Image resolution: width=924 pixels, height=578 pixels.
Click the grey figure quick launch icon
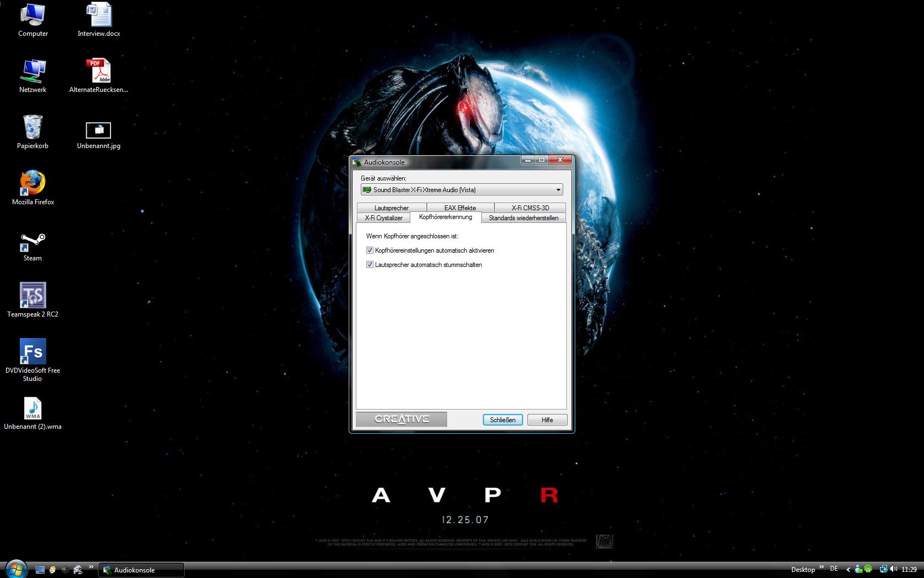(x=78, y=570)
